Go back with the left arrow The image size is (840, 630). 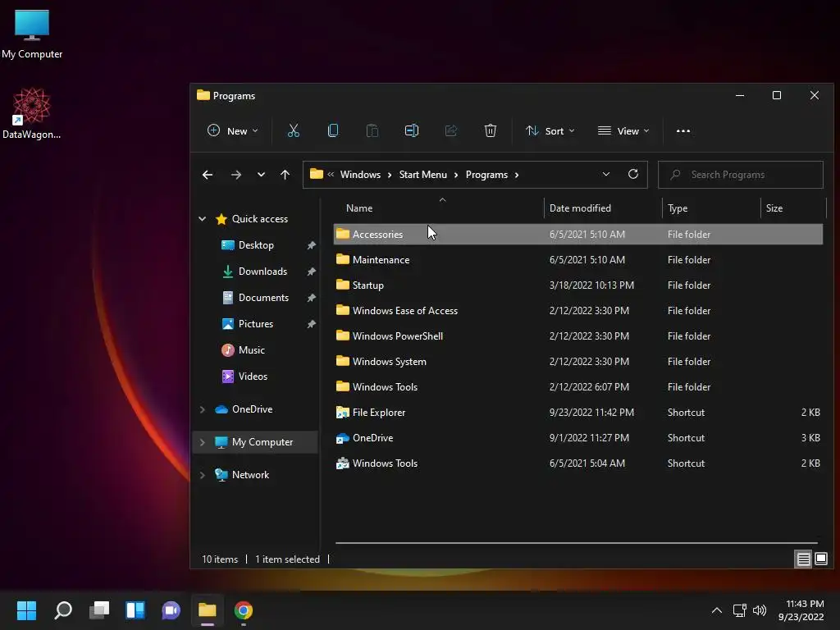[x=208, y=175]
